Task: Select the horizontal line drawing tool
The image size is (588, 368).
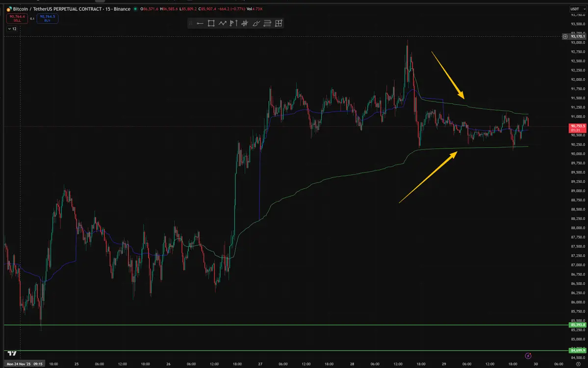Action: point(200,23)
